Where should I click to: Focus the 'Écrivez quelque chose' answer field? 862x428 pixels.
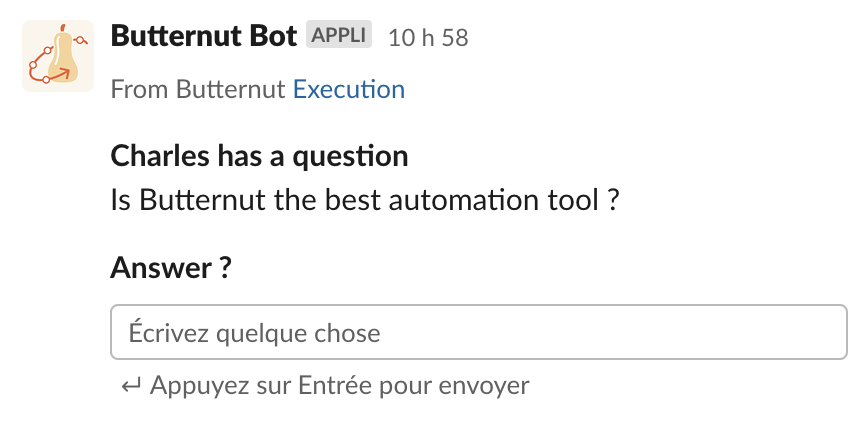pyautogui.click(x=479, y=332)
